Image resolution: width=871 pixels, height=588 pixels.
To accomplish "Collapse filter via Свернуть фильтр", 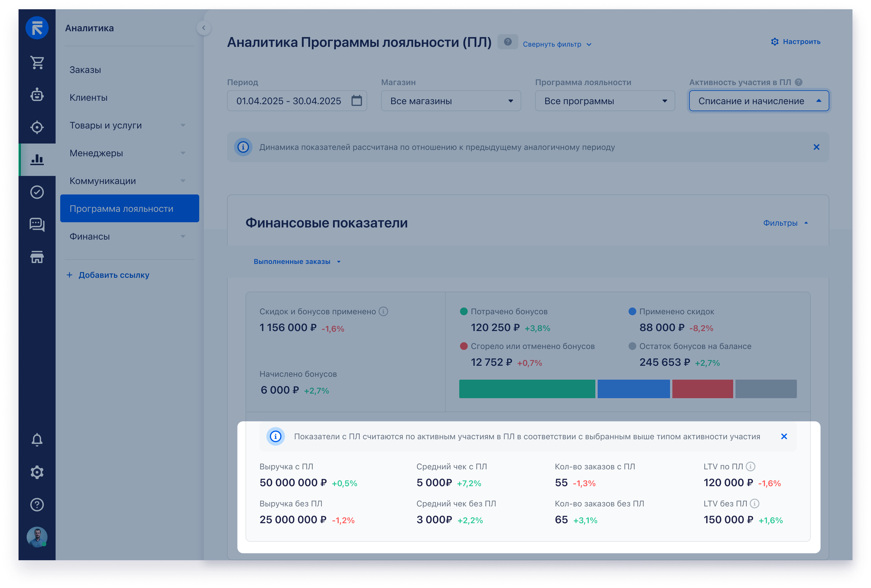I will click(x=557, y=44).
